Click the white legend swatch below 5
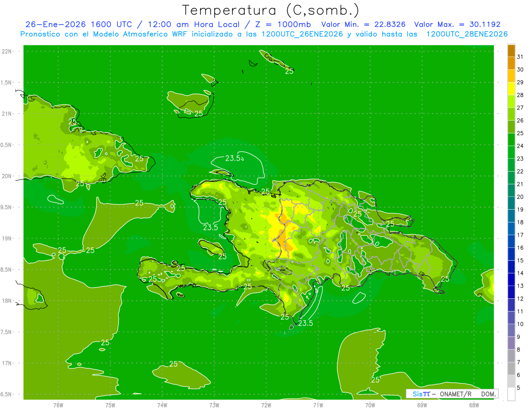Screen dimensions: 532x411 511,394
